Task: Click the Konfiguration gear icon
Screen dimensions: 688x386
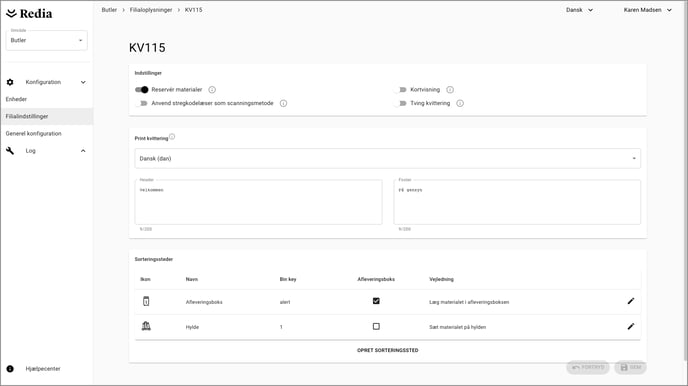Action: (10, 82)
